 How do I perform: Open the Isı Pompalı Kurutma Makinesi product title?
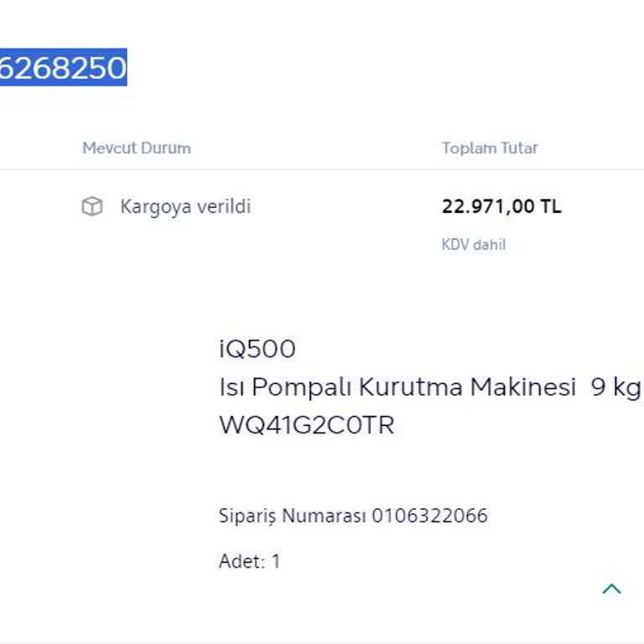click(x=430, y=387)
